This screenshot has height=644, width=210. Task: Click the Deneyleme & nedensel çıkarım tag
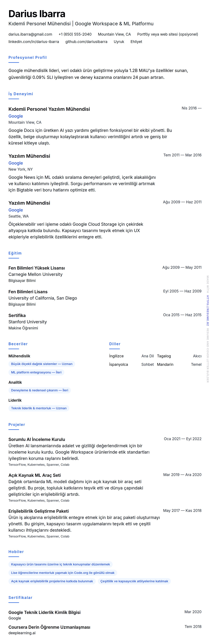coord(39,390)
